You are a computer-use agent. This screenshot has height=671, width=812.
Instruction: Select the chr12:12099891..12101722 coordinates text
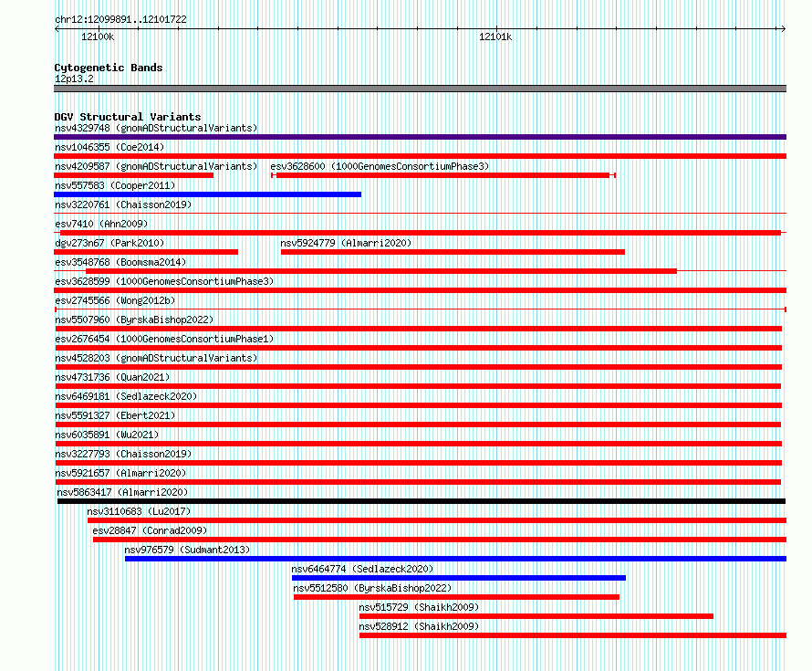pos(120,19)
